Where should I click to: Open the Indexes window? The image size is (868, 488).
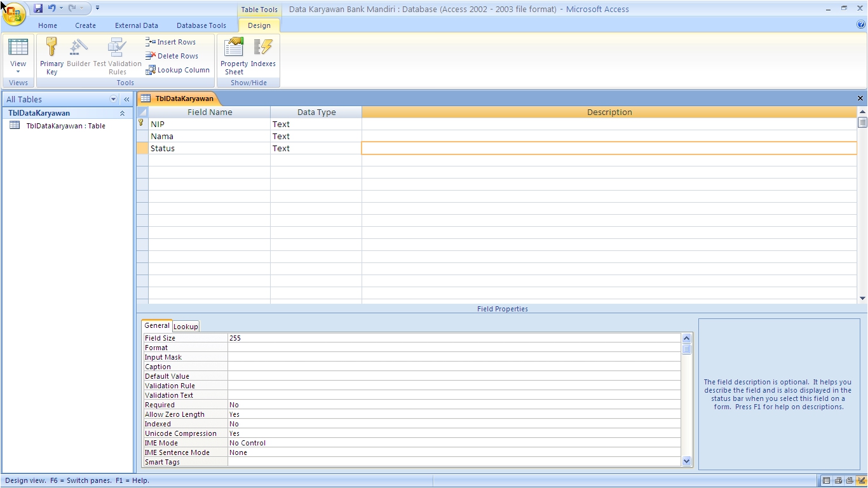[x=263, y=53]
